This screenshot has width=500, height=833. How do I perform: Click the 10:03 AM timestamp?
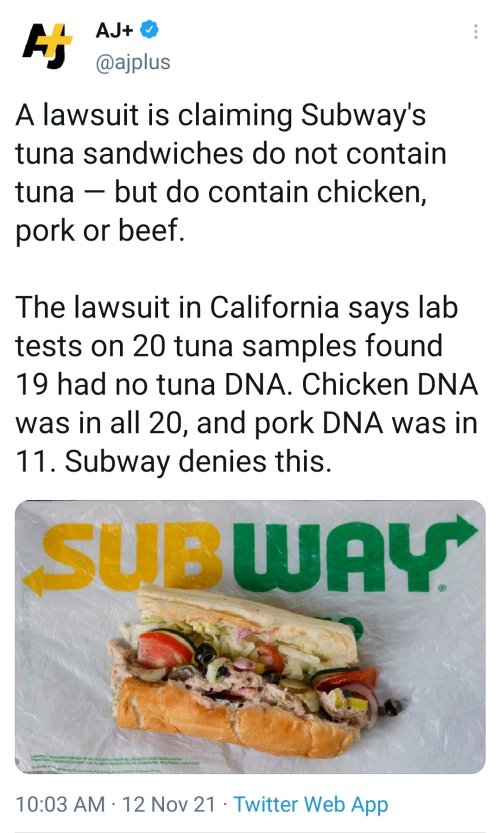coord(60,804)
